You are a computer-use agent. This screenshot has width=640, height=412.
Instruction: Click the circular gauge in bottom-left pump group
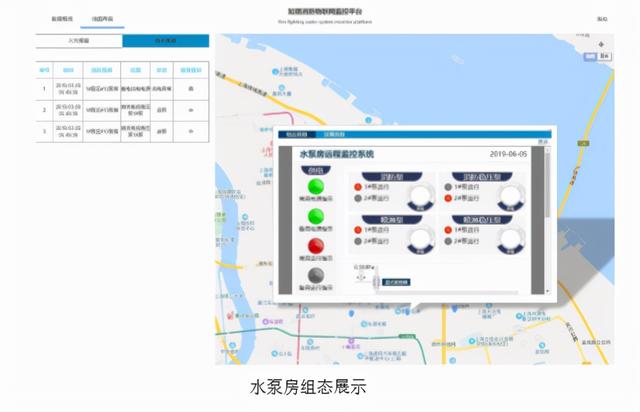(x=421, y=240)
